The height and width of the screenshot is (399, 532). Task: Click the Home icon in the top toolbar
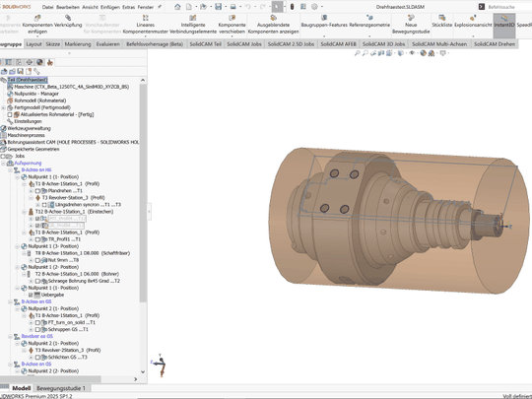coord(177,7)
